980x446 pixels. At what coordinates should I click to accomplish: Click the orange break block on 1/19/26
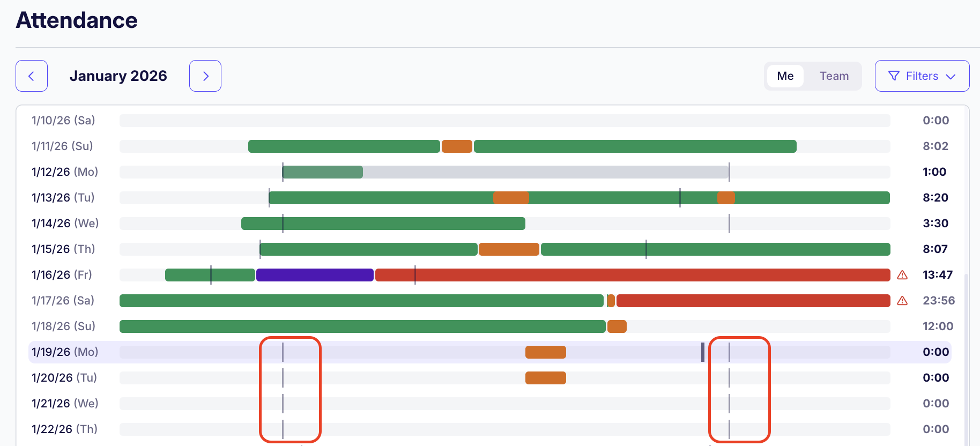(545, 352)
